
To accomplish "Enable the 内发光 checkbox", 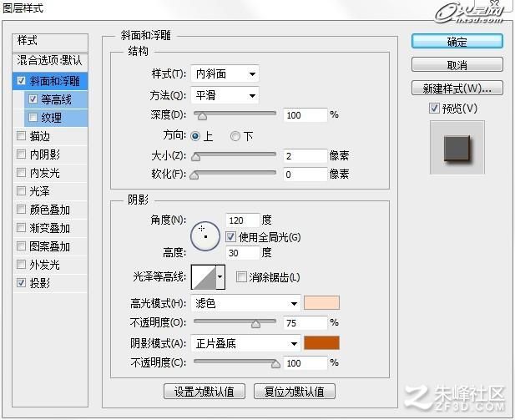I will (21, 172).
